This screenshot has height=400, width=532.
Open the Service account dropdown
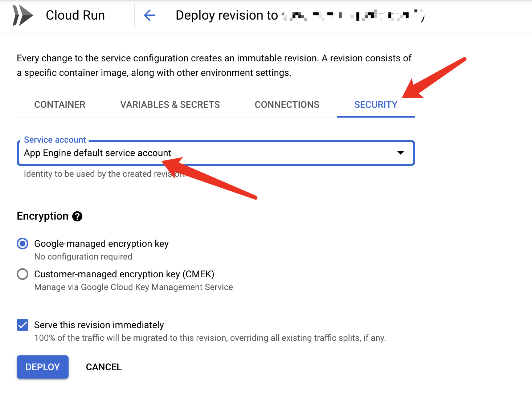click(216, 153)
